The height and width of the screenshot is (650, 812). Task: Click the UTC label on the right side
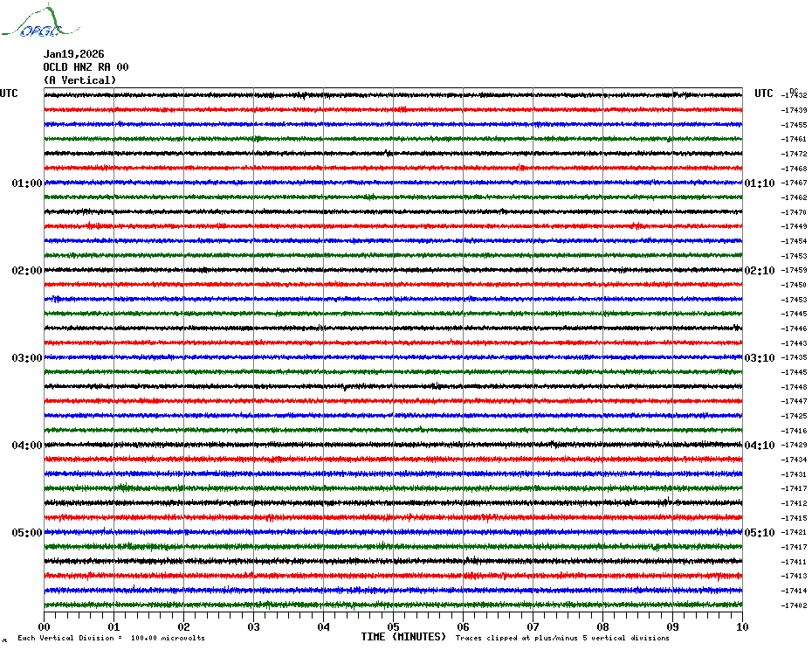pyautogui.click(x=763, y=93)
